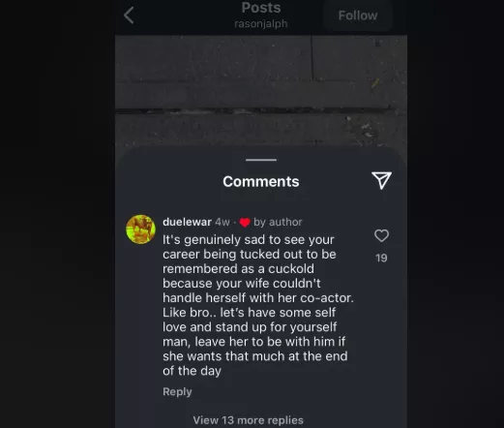Select the comment text starting "It's genuinely sad"
The image size is (504, 428).
pos(258,305)
